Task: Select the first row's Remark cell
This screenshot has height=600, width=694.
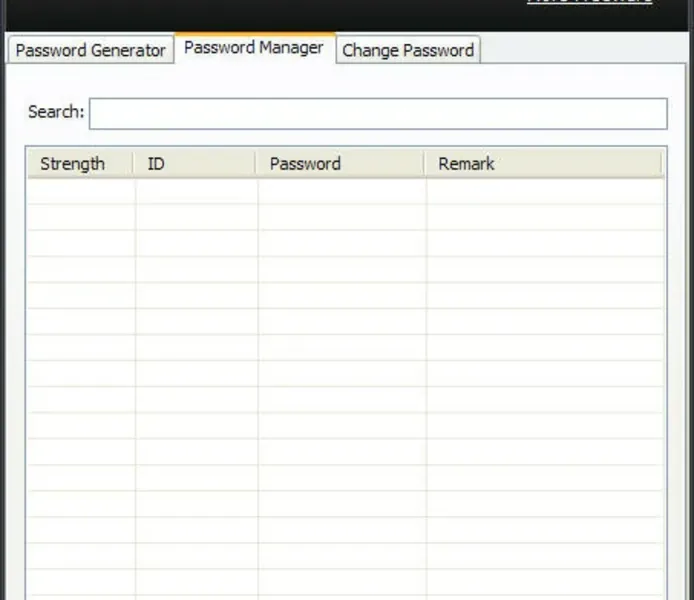Action: coord(544,192)
